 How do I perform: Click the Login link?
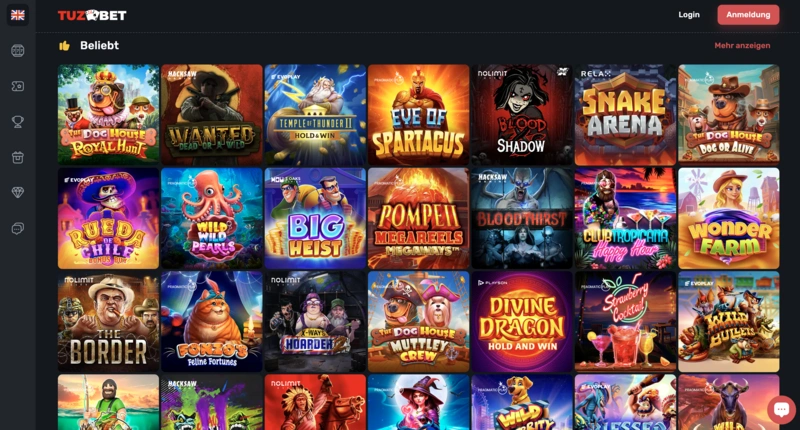point(689,15)
